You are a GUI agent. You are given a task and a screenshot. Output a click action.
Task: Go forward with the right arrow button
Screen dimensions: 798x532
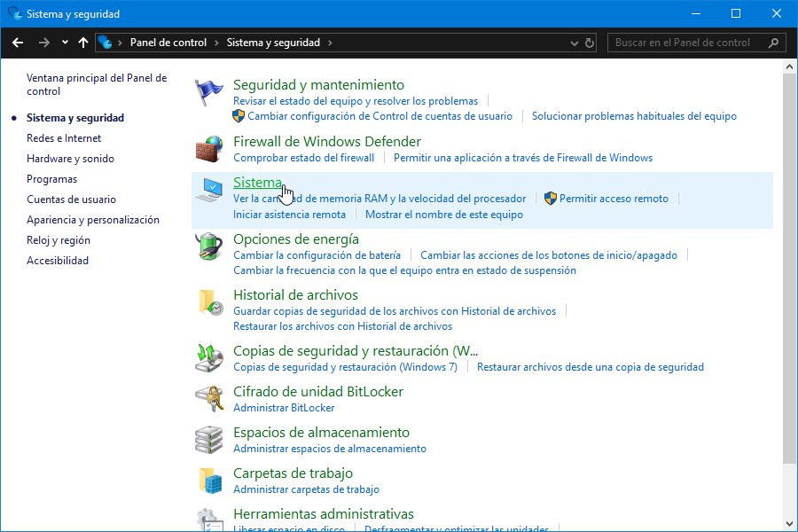(x=44, y=43)
